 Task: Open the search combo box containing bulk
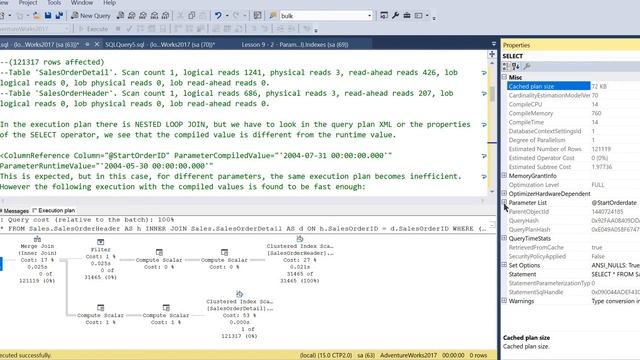click(326, 16)
